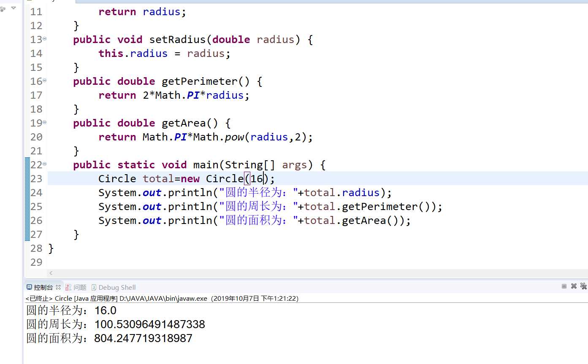The image size is (588, 364).
Task: Remove the terminated launch with single X icon
Action: [x=574, y=286]
